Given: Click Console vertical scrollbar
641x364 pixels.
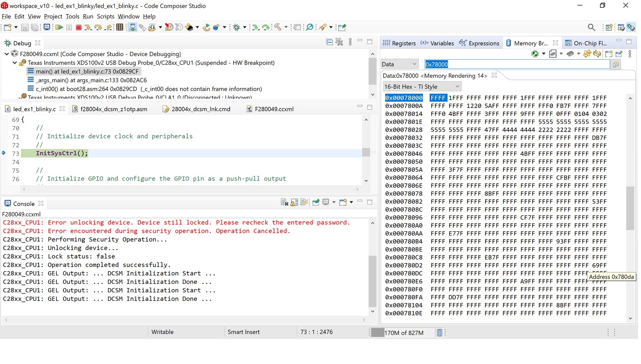Looking at the screenshot, I should pos(372,281).
